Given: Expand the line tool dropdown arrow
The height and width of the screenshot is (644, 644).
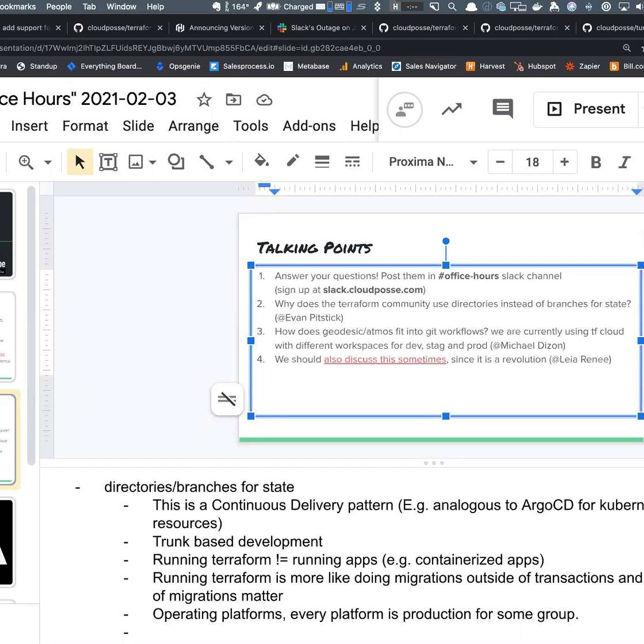Looking at the screenshot, I should pyautogui.click(x=229, y=162).
